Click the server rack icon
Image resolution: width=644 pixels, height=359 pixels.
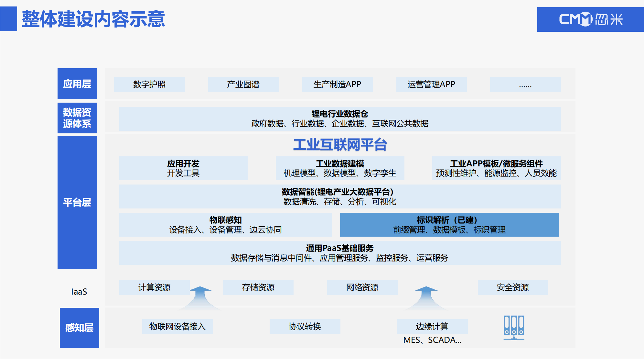[x=514, y=328]
